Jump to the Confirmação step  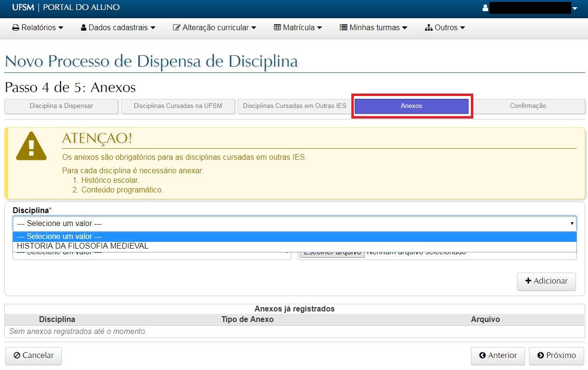tap(528, 106)
